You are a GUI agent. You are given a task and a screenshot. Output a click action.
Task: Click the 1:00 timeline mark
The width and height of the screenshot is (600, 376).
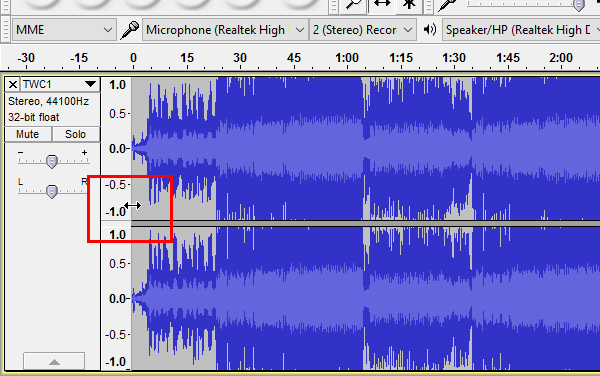pos(347,58)
